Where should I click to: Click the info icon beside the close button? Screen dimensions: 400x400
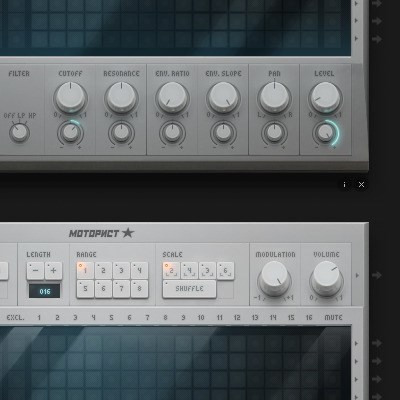tap(344, 184)
